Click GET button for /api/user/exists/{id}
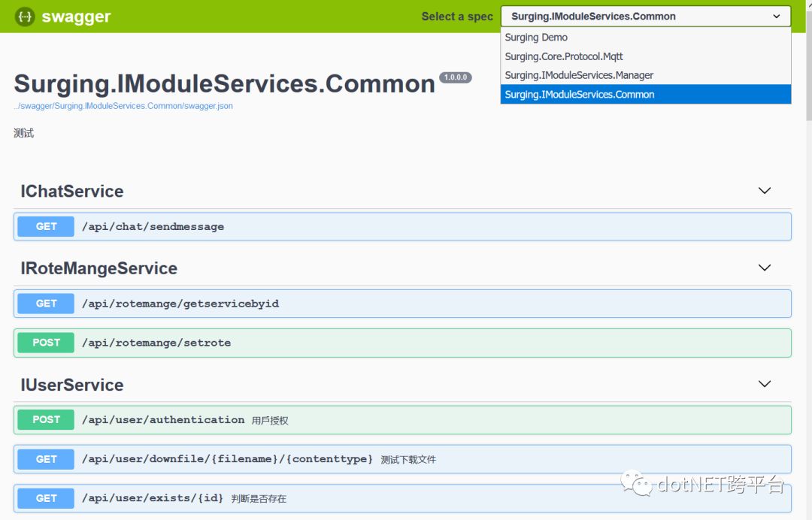 tap(46, 498)
